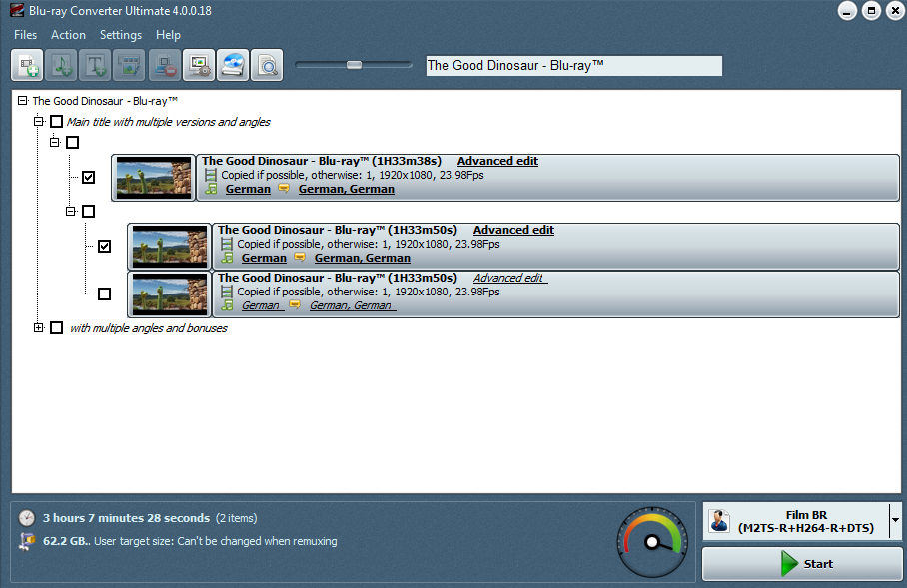Click the edit video filmstrip toolbar icon
This screenshot has height=588, width=907.
[130, 65]
